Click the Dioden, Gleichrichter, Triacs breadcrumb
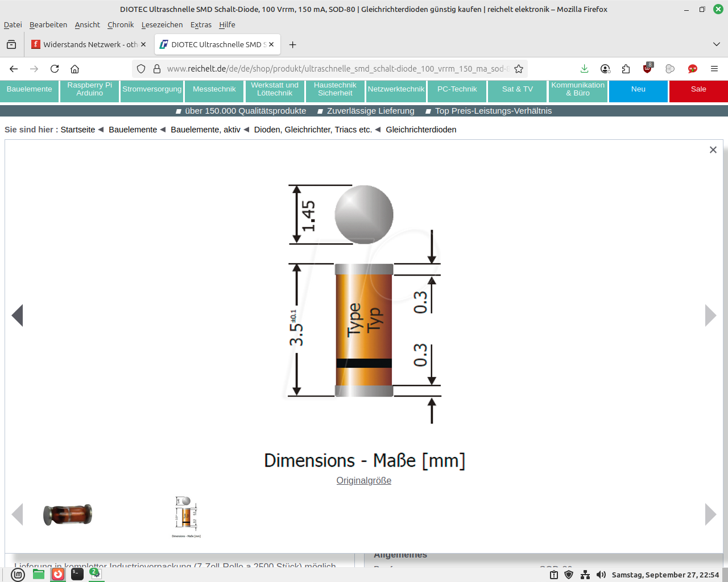728x582 pixels. pos(313,130)
